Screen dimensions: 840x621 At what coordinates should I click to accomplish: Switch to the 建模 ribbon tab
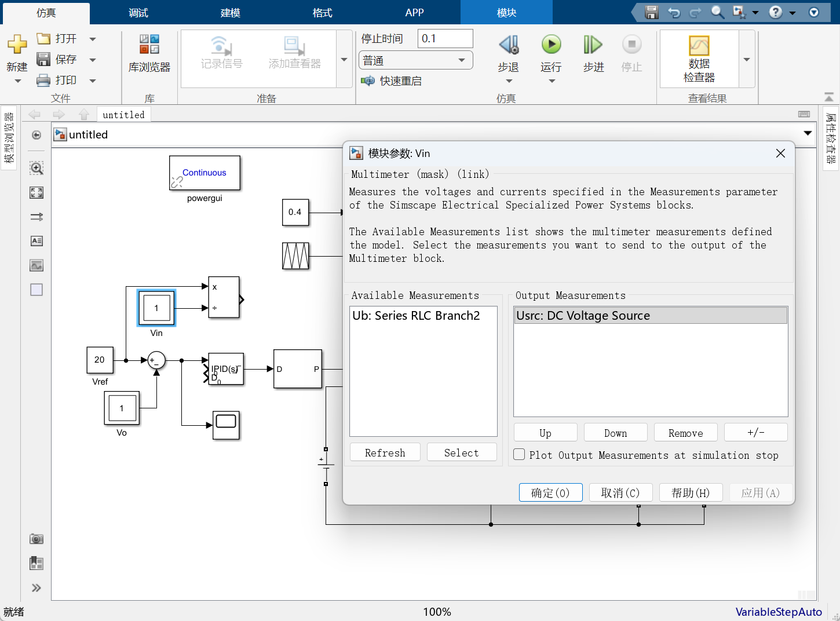point(231,13)
